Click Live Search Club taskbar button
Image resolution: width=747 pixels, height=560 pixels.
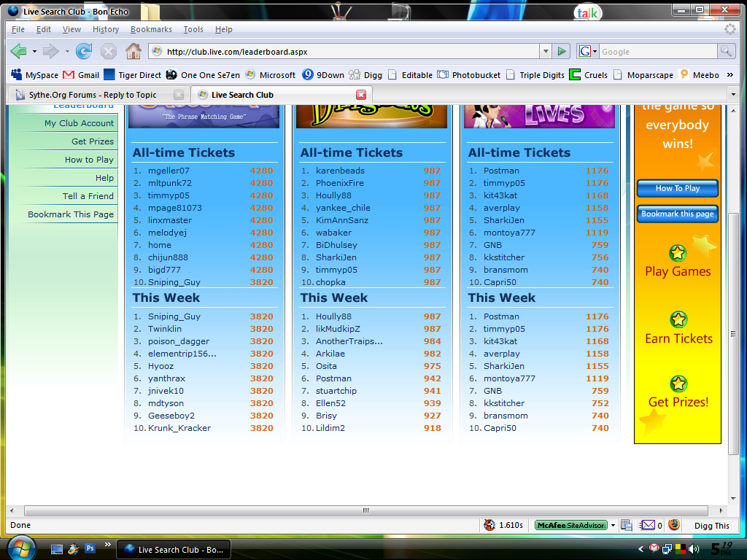[174, 550]
